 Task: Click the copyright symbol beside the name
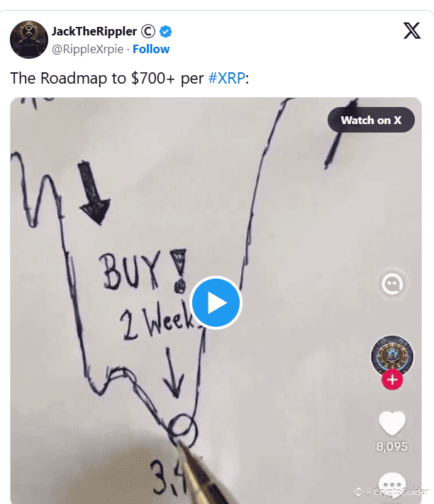point(148,31)
